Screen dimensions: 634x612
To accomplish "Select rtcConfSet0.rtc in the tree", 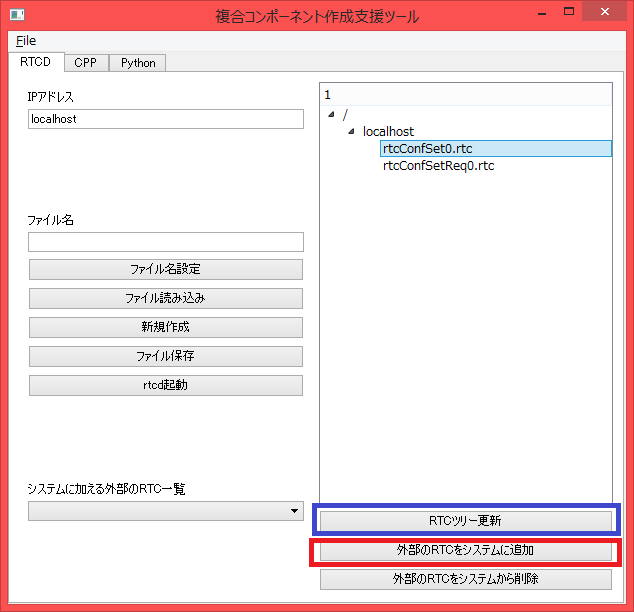I will [496, 148].
